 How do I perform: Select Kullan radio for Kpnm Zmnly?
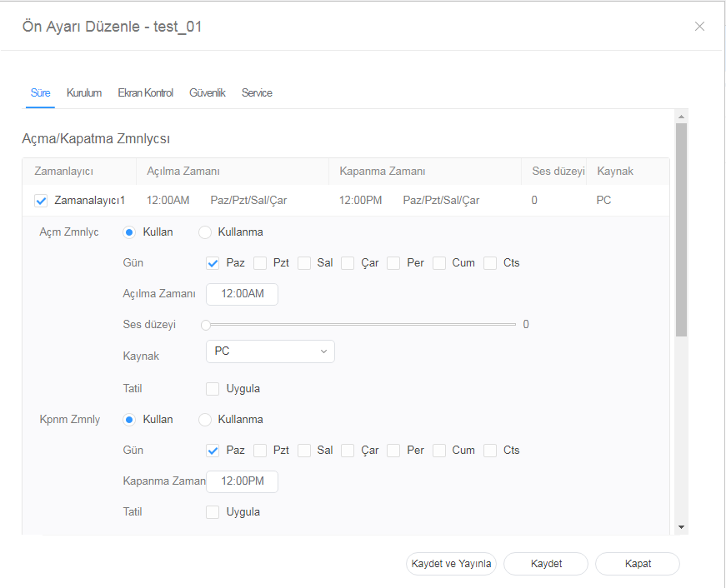pyautogui.click(x=129, y=420)
